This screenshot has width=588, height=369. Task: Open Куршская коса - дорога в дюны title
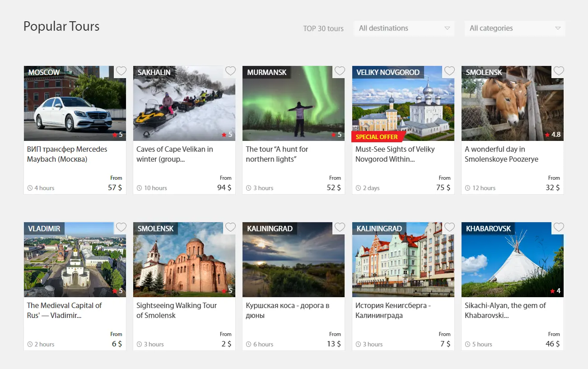point(288,310)
